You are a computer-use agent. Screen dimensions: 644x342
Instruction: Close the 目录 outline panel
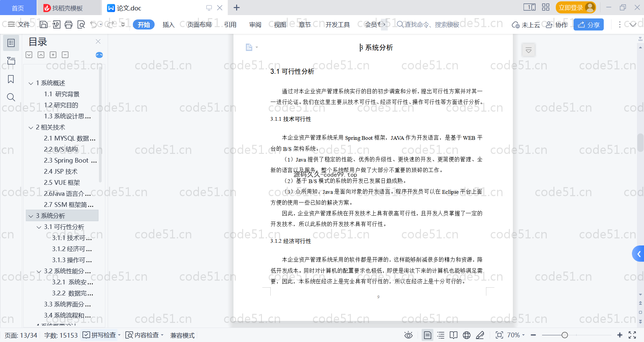click(x=98, y=42)
